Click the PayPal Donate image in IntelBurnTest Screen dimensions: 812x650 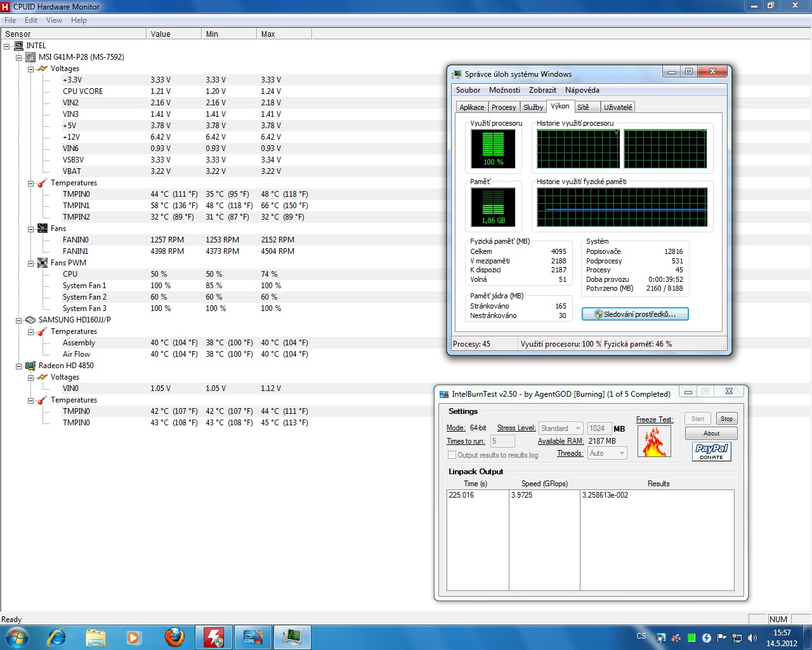(x=711, y=451)
